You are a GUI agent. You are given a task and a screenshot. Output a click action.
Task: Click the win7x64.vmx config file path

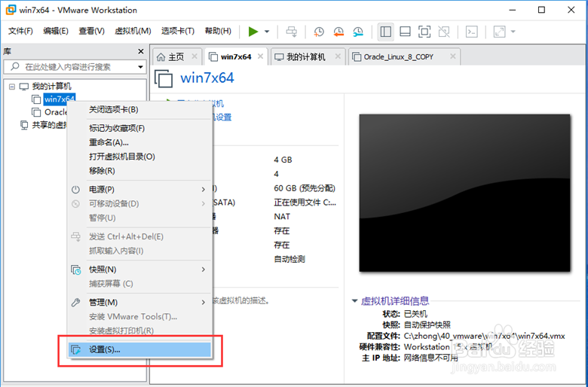(x=484, y=336)
